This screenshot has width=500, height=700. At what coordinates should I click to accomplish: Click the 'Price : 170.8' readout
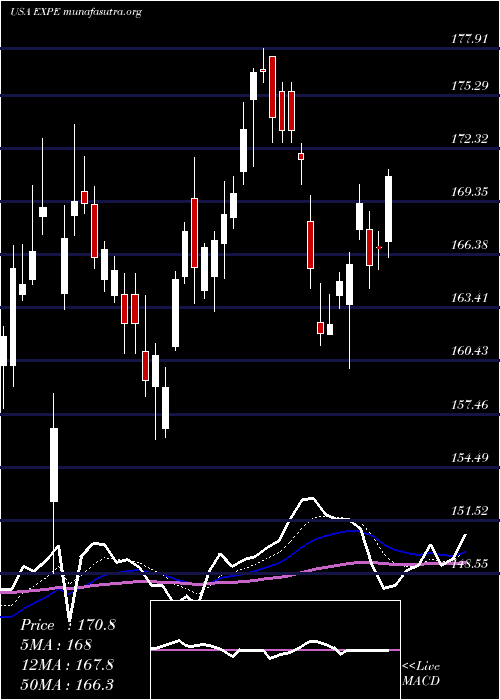tap(68, 625)
